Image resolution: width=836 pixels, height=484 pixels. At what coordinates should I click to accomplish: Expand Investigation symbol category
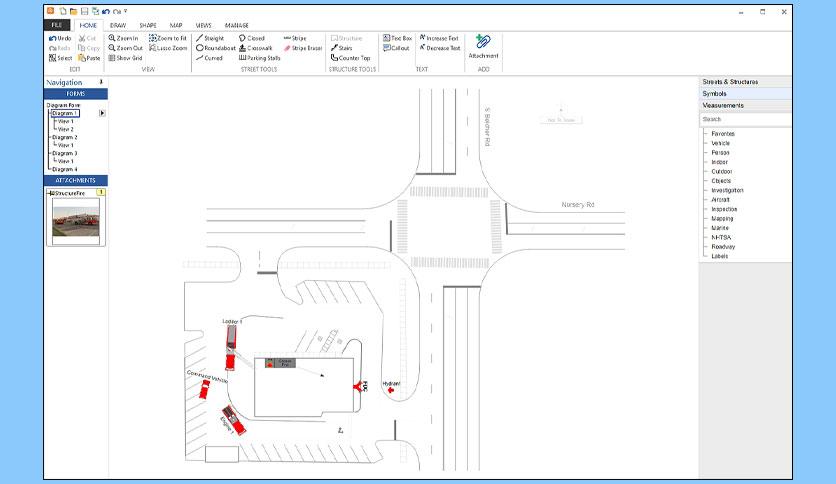(727, 190)
